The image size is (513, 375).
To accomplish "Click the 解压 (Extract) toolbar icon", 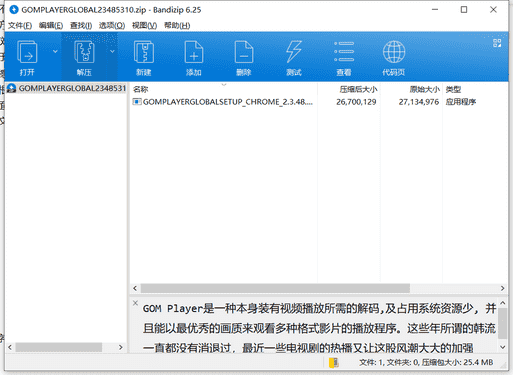I will (x=84, y=52).
